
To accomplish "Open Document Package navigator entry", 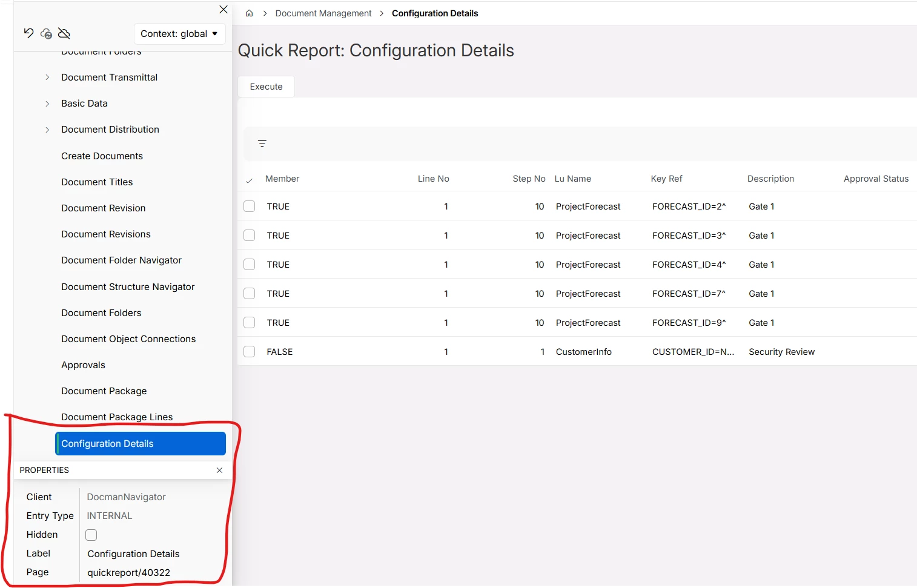I will pyautogui.click(x=104, y=391).
